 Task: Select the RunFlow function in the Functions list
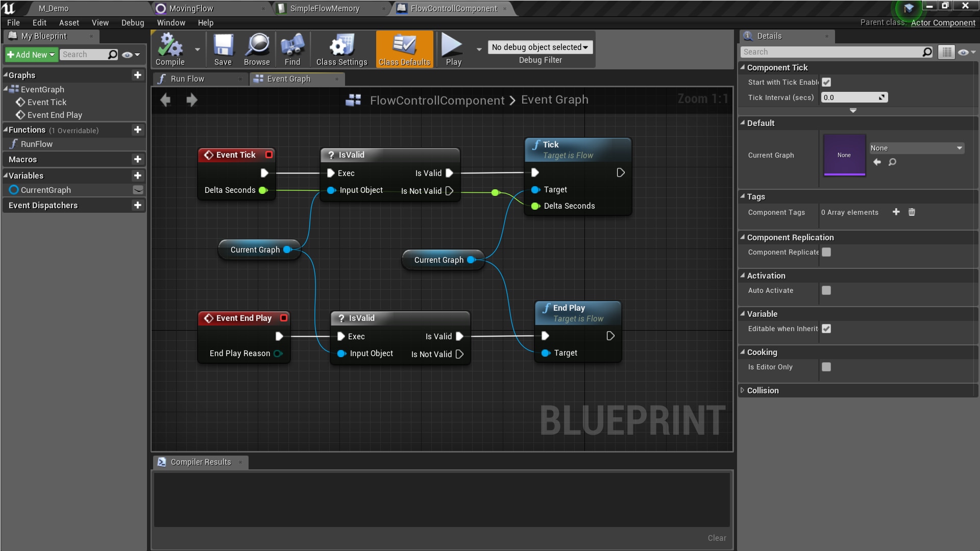[x=37, y=143]
